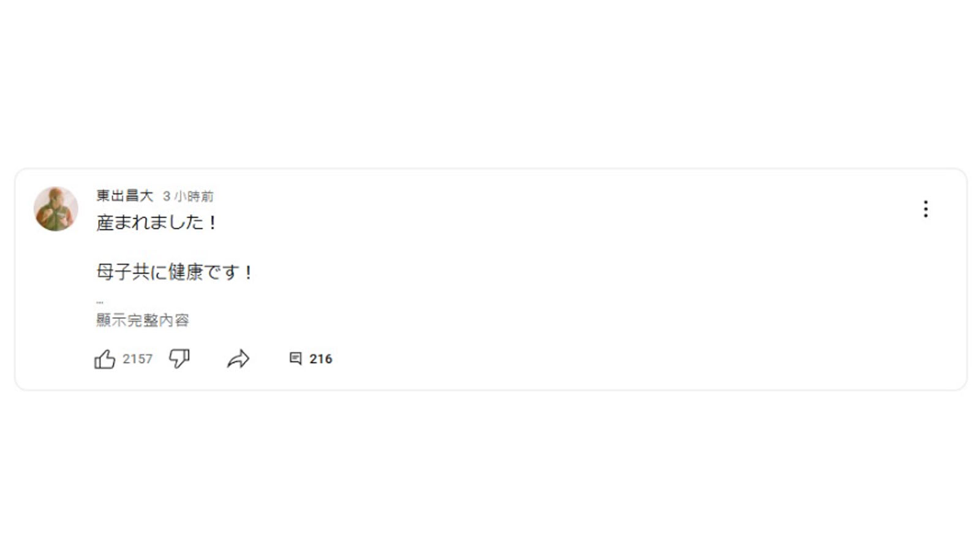Viewport: 980px width, 551px height.
Task: Click the truncated ellipsis below post text
Action: 100,302
